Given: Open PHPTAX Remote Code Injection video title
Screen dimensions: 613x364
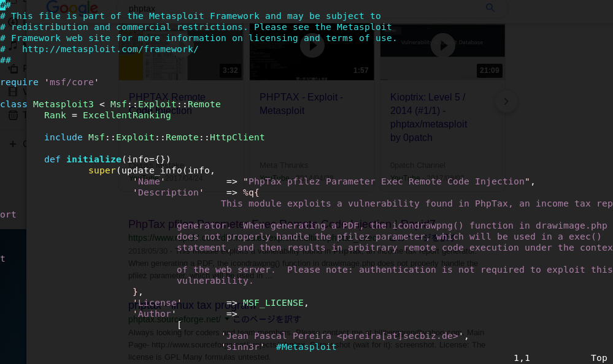Looking at the screenshot, I should 167,104.
